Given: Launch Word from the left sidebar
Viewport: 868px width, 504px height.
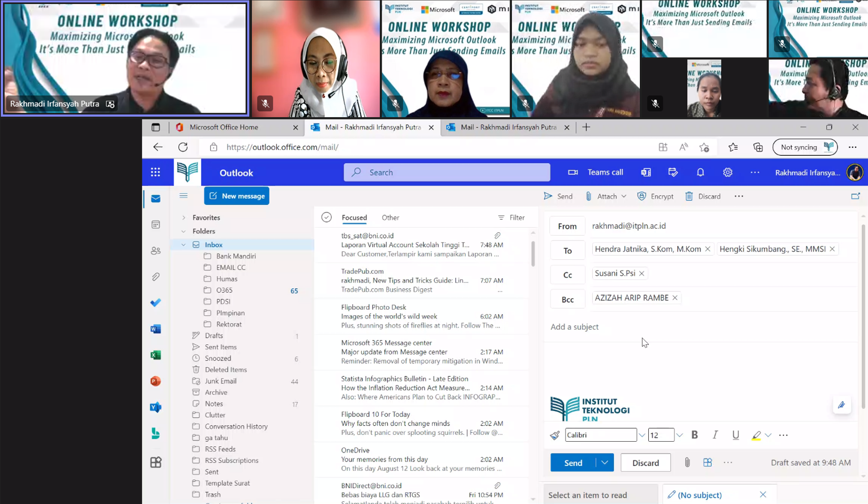Looking at the screenshot, I should pyautogui.click(x=155, y=328).
